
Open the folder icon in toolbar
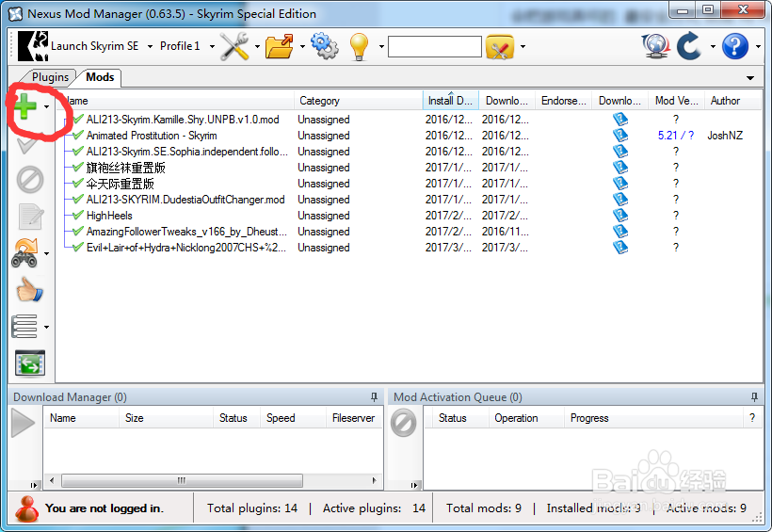click(280, 46)
